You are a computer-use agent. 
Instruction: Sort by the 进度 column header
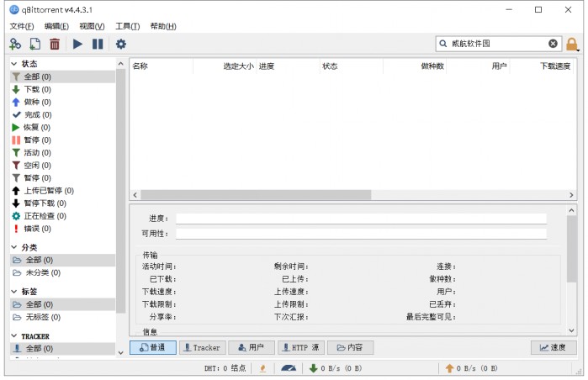coord(288,66)
